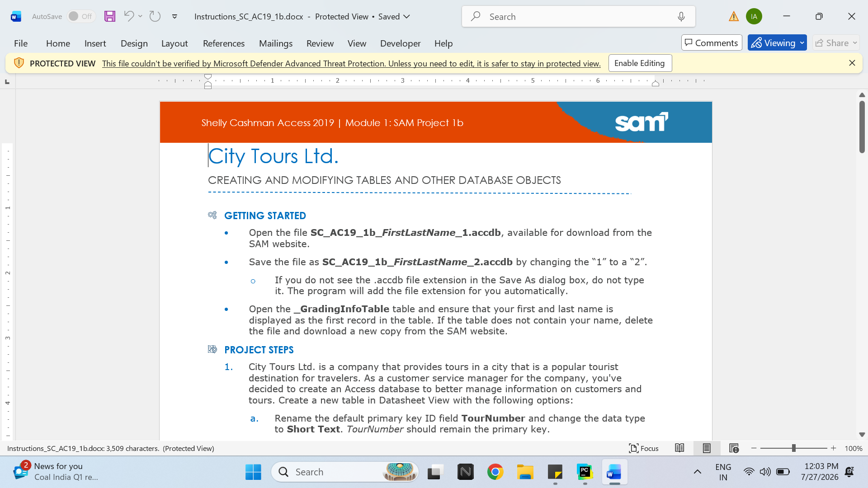The image size is (868, 488).
Task: Click the Defender protected view message link
Action: click(351, 64)
